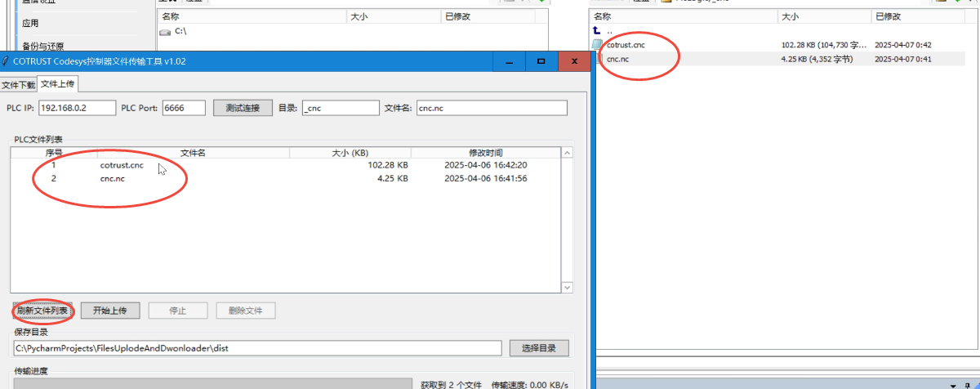Click 102.28 KB size cell in PLC list
Screen dimensions: 980x389
[x=388, y=165]
